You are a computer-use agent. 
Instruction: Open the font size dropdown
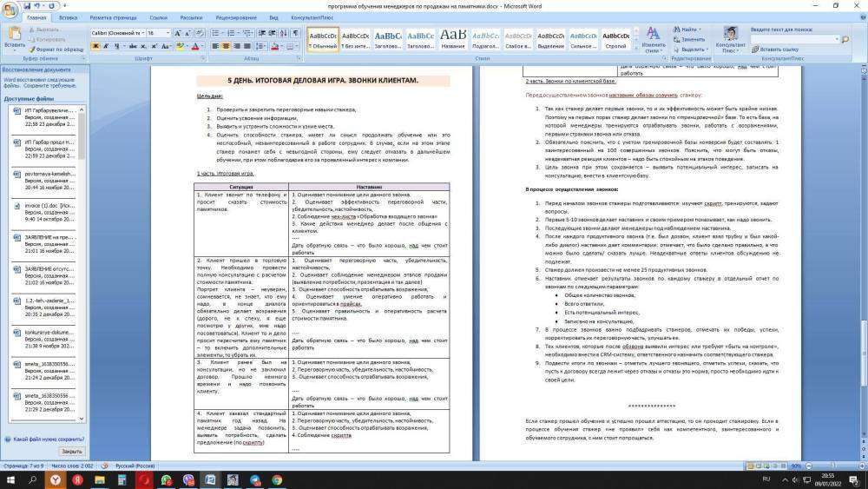click(x=168, y=33)
